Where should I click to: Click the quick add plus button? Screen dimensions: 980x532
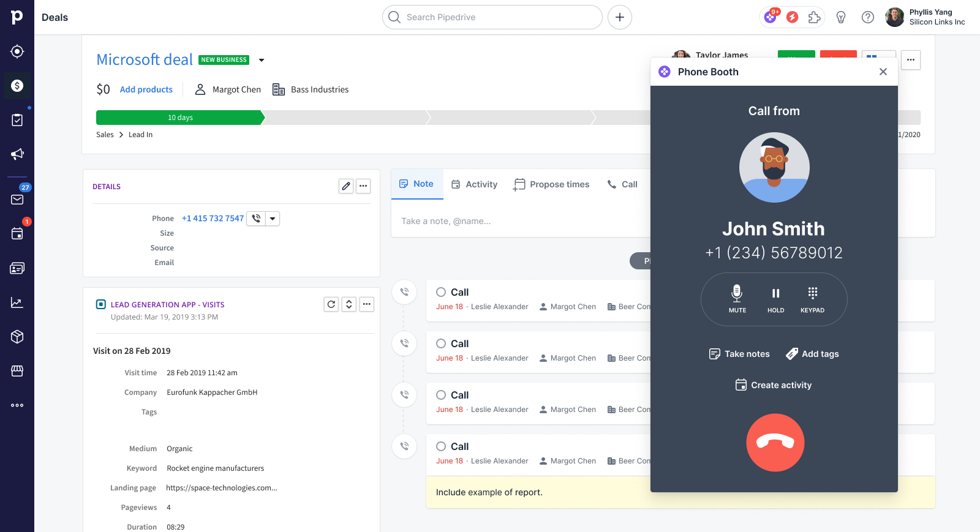coord(620,17)
